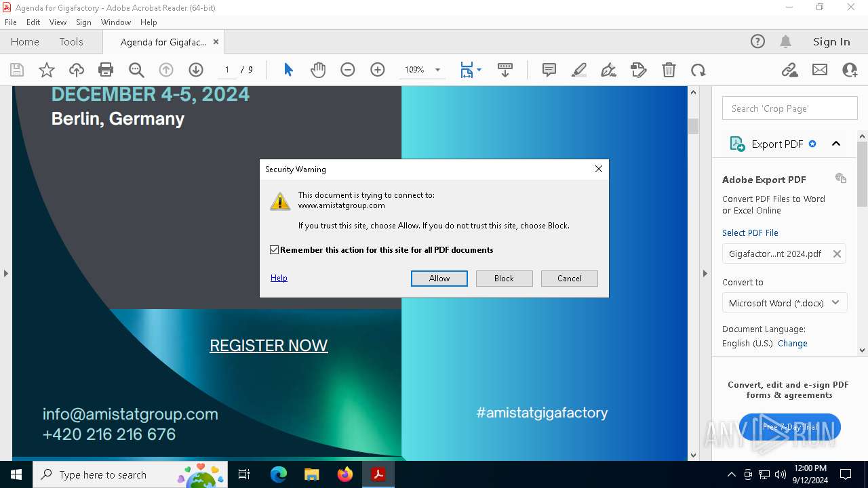Screen dimensions: 868x488
Task: Open Windows Start menu
Action: (16, 474)
